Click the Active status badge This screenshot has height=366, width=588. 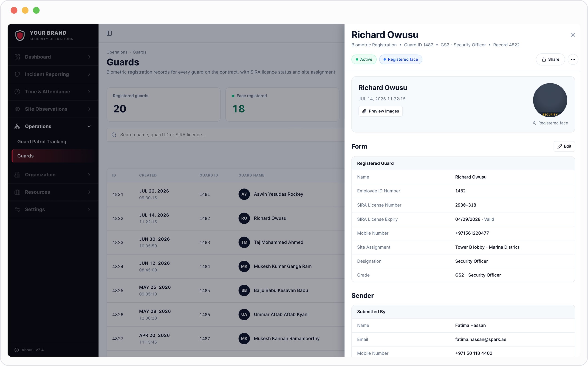[x=364, y=59]
